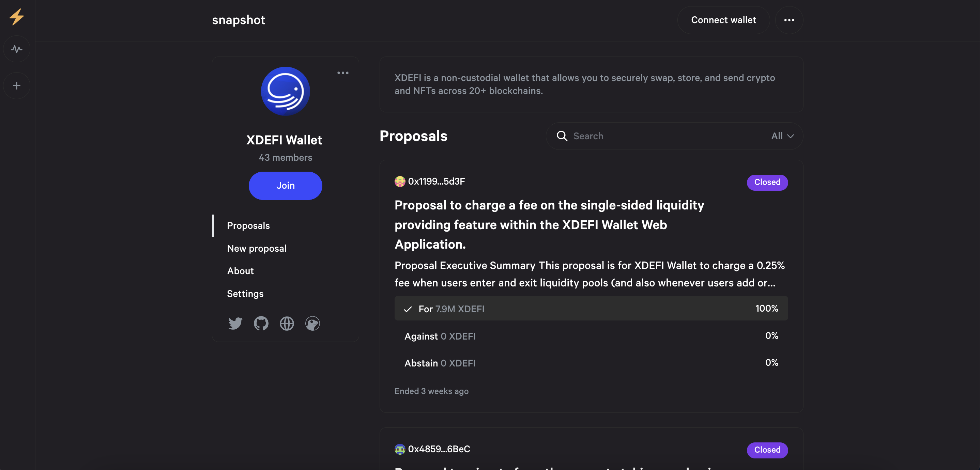
Task: Open the single-sided liquidity fee proposal
Action: click(549, 224)
